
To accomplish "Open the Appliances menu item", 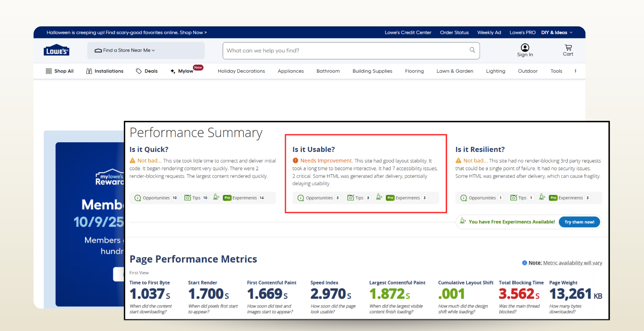I will 290,71.
